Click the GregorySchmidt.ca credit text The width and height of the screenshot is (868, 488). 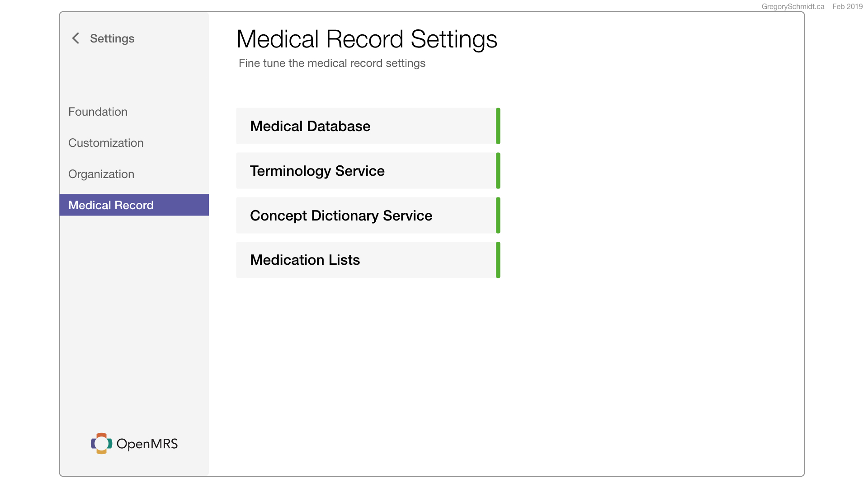793,6
